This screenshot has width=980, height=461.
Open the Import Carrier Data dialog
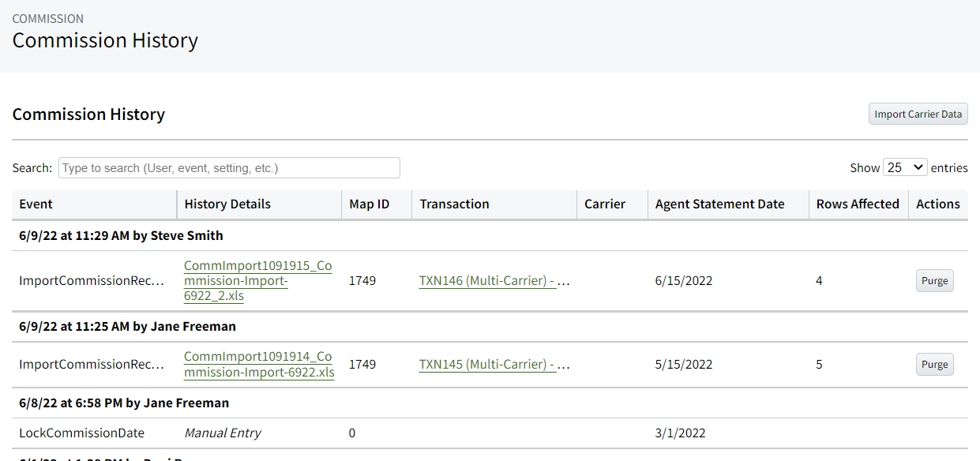918,114
